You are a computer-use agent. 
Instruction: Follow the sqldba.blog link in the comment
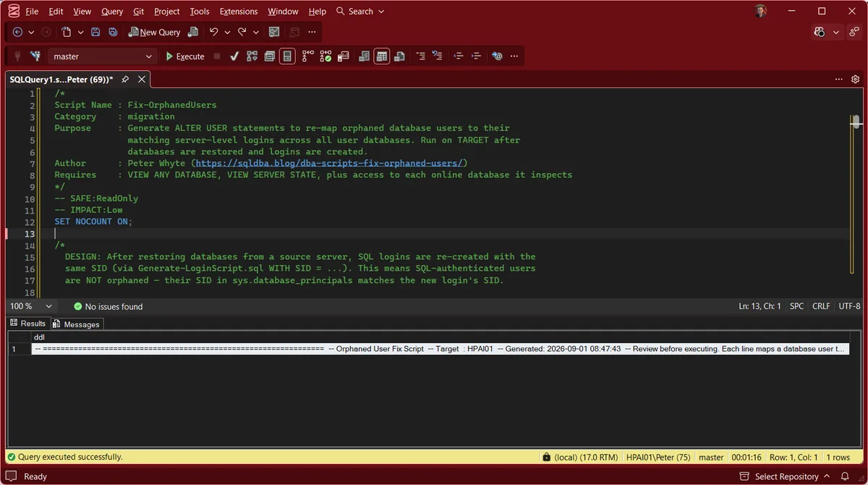330,163
